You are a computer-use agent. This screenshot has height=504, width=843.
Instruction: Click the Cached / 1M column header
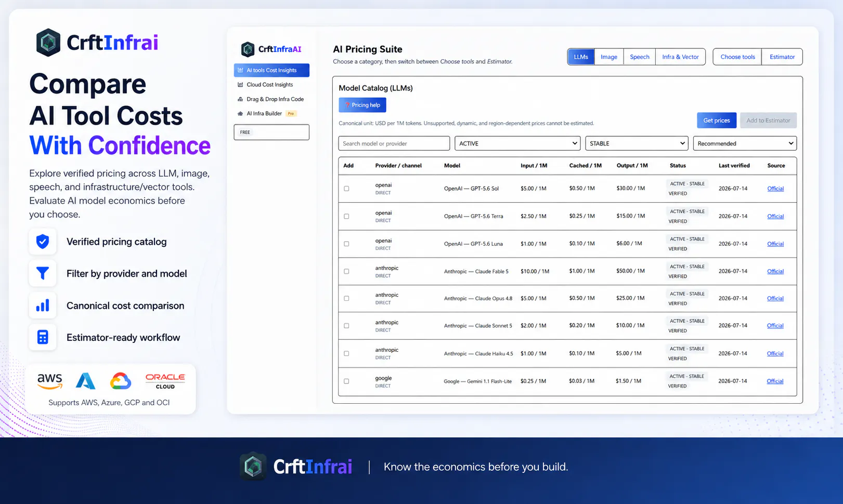(585, 166)
